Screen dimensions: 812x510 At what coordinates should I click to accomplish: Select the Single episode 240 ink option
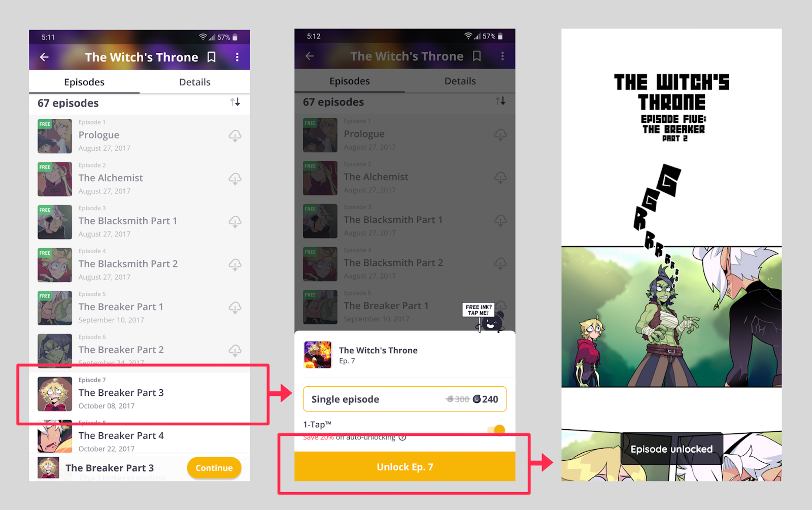point(404,399)
